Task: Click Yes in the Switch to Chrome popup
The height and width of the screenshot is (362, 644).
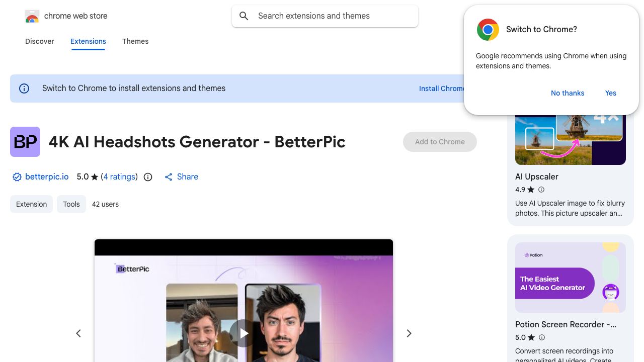Action: (x=611, y=93)
